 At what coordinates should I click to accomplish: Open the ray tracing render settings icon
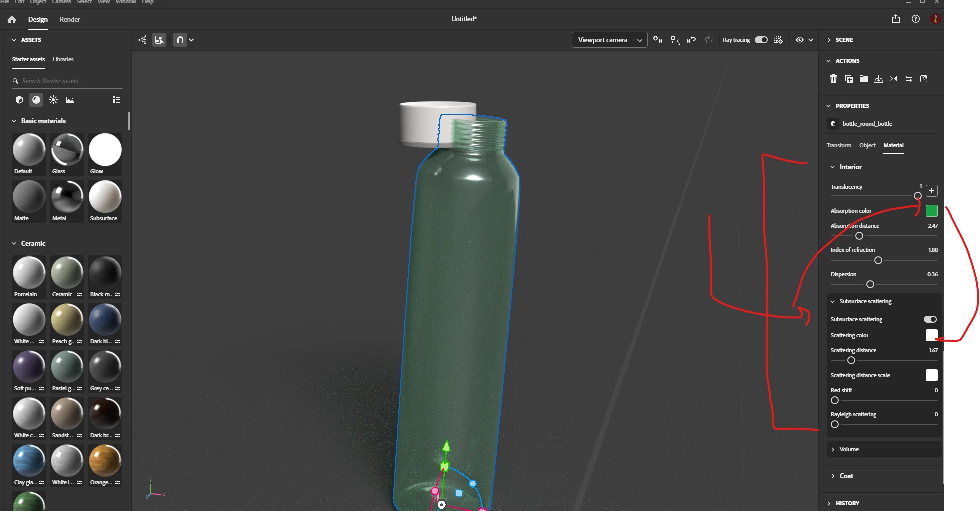click(778, 40)
